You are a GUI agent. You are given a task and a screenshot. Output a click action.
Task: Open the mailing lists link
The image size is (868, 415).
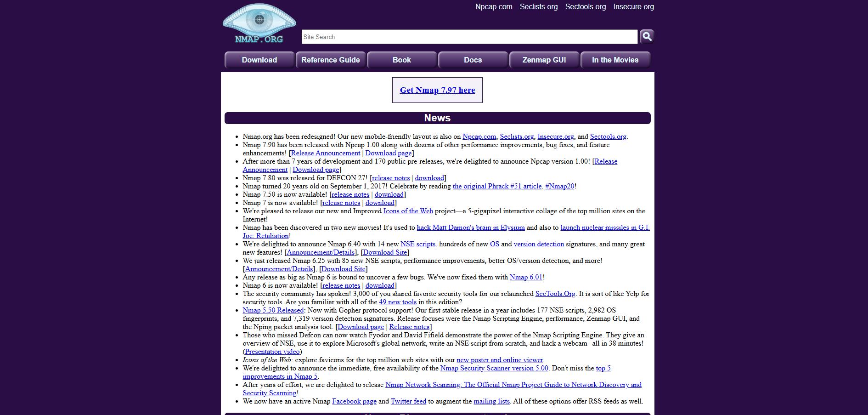click(x=492, y=401)
